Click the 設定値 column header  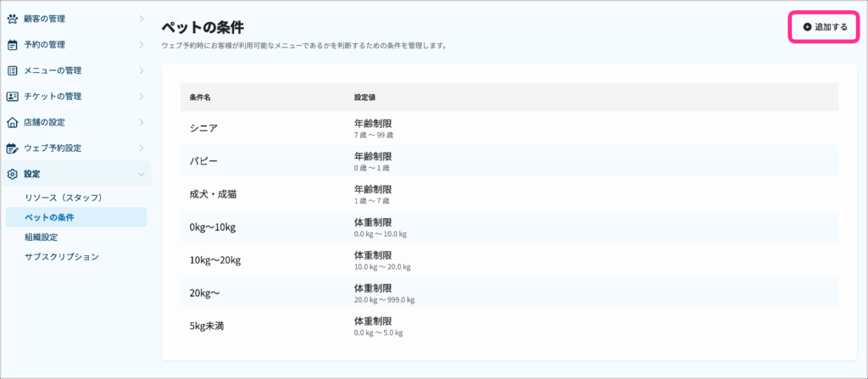364,97
